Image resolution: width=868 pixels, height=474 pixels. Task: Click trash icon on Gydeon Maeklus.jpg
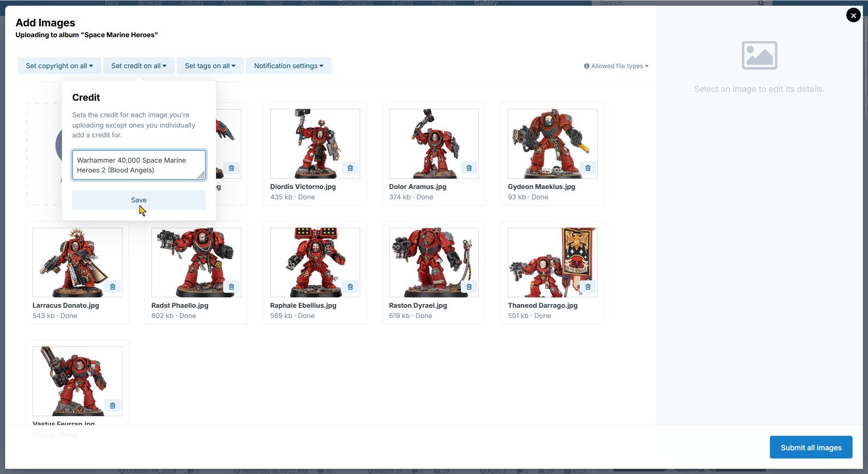[587, 168]
